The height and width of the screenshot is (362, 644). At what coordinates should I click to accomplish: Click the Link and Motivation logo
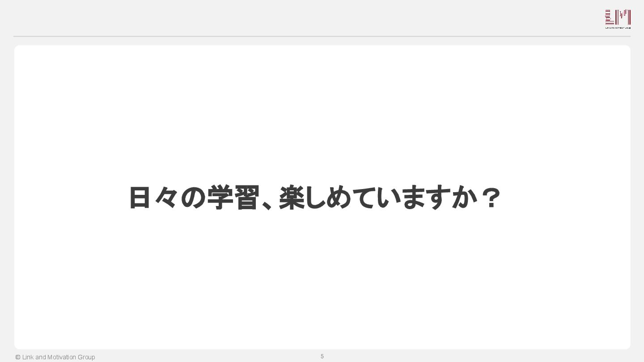(618, 19)
